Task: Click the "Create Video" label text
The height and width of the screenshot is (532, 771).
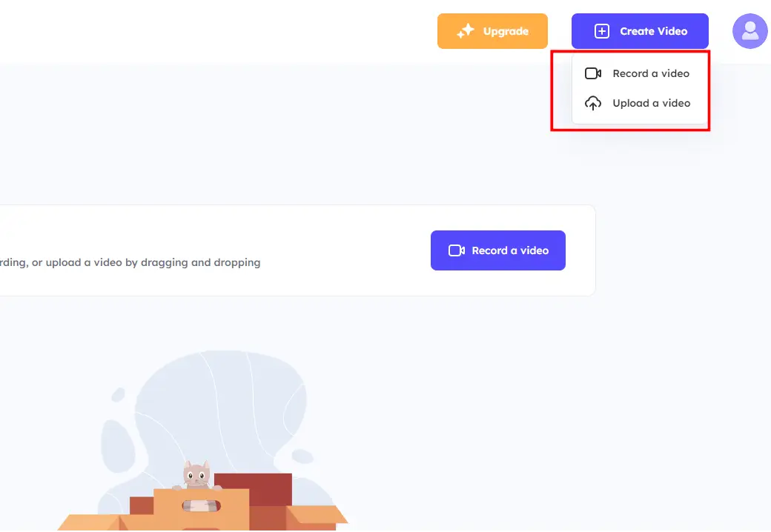Action: 653,31
